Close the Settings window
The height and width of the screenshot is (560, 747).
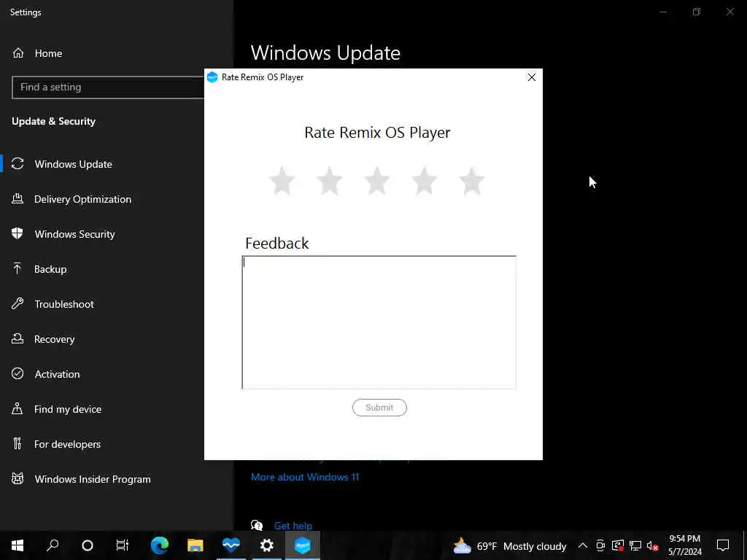click(729, 12)
